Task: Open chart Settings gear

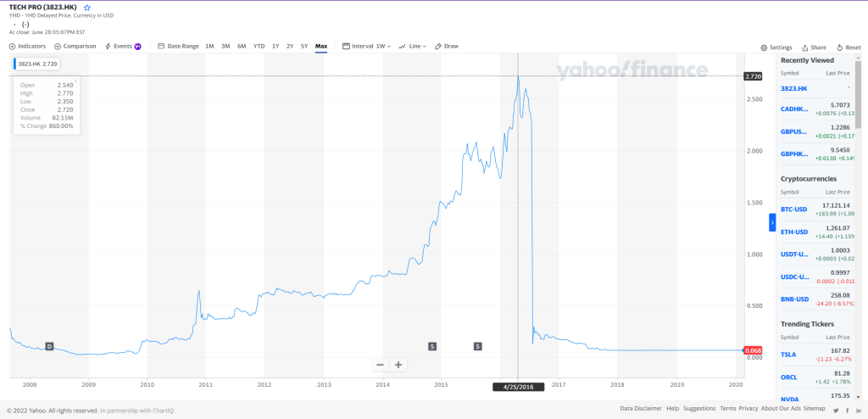Action: click(x=776, y=47)
